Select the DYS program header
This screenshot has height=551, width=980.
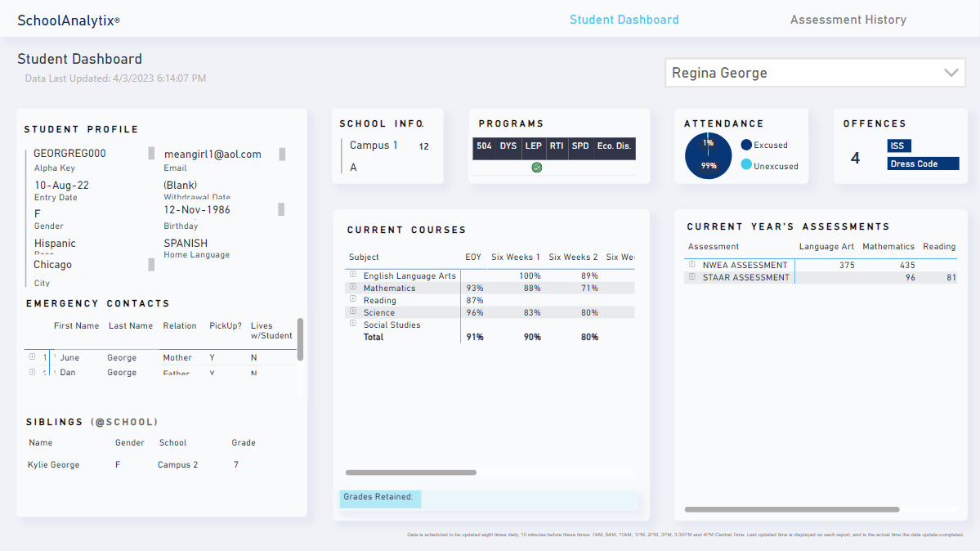point(508,146)
